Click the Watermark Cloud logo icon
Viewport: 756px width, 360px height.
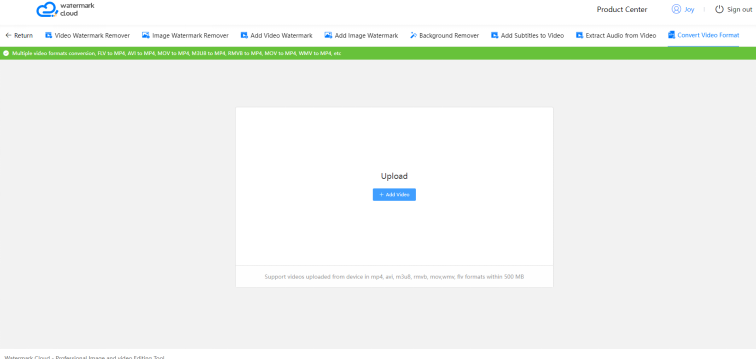click(47, 9)
